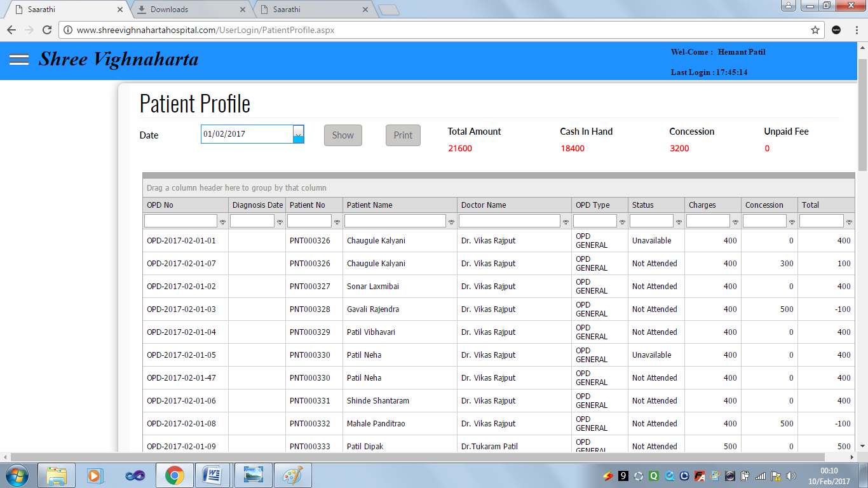Screen dimensions: 868x488
Task: Click the Patient Name filter icon
Action: coord(451,222)
